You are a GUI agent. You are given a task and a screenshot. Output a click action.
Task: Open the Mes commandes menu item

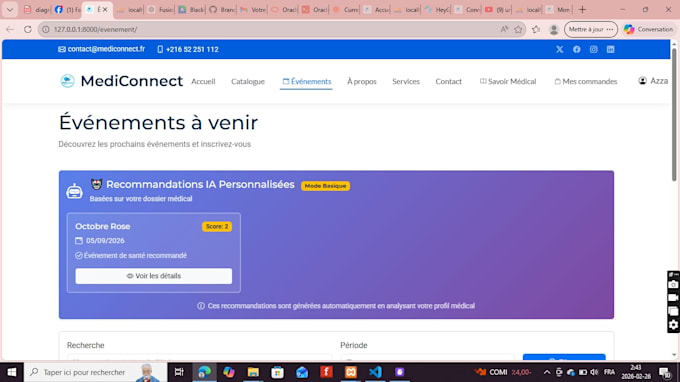coord(585,82)
